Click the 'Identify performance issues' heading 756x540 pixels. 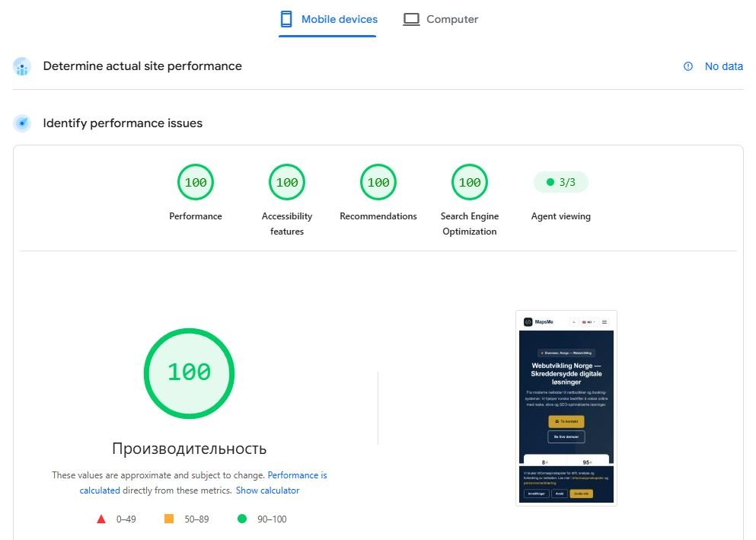123,123
